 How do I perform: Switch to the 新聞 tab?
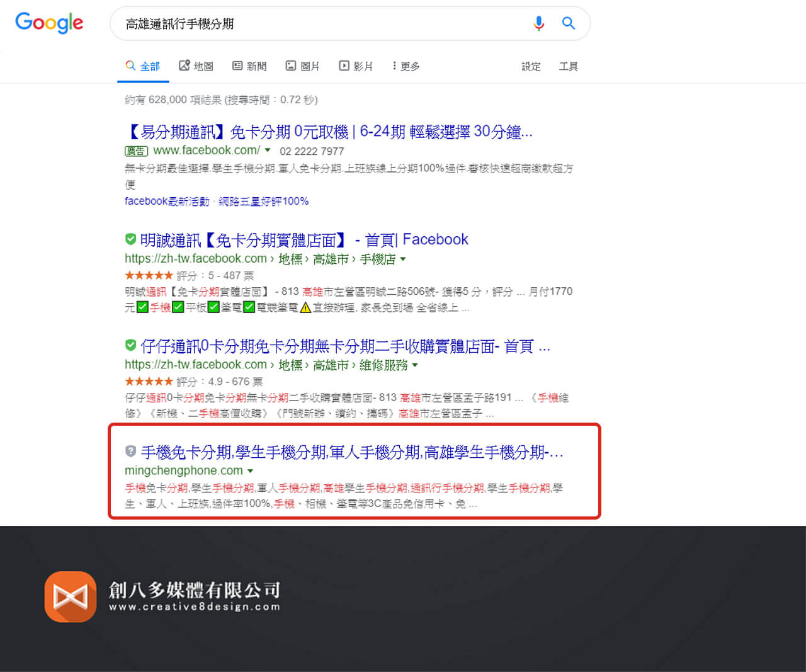click(249, 66)
